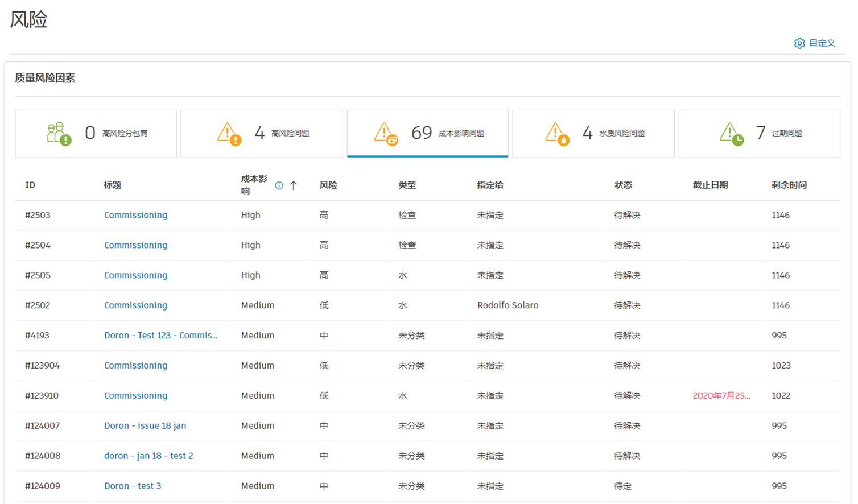Toggle the 成本影响 sort arrow
Image resolution: width=858 pixels, height=504 pixels.
coord(294,185)
